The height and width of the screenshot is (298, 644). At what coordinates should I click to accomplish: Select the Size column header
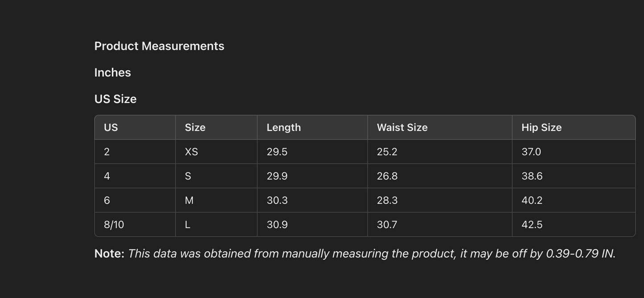point(195,127)
